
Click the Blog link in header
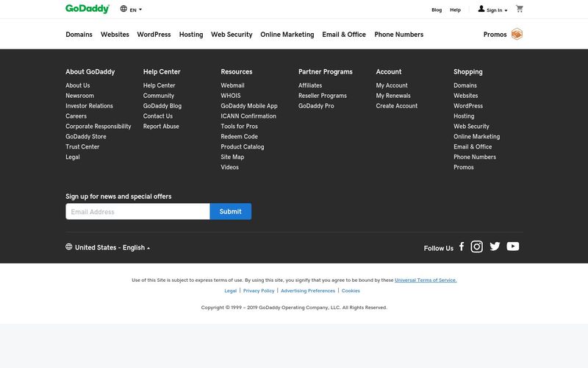coord(437,10)
